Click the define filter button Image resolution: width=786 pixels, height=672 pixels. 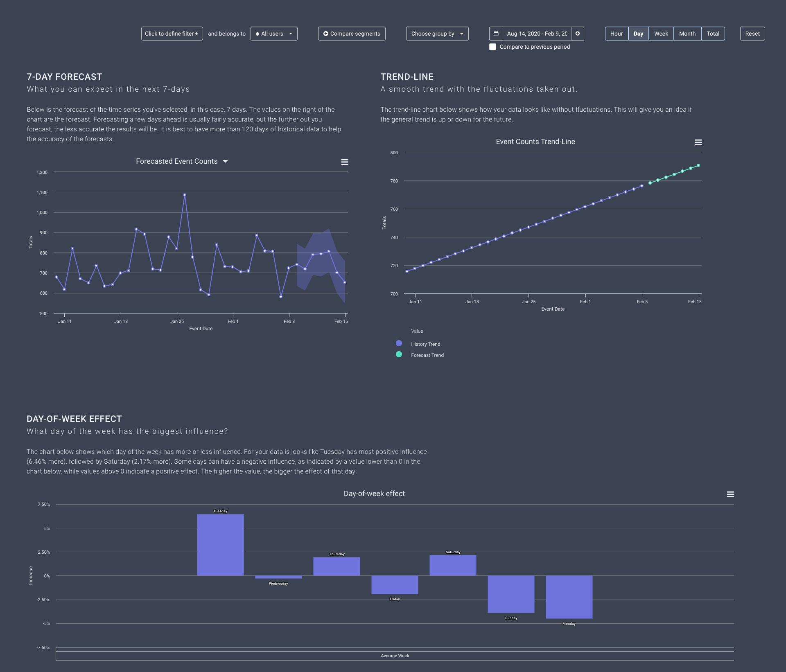[x=172, y=34]
